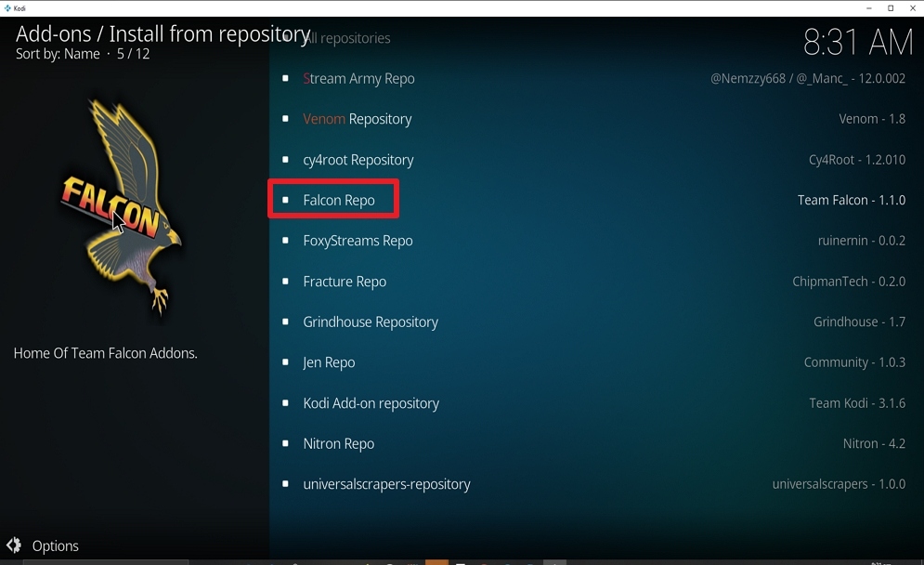Click the ruinernin - 0.0.2 label
The image size is (924, 565).
pyautogui.click(x=862, y=241)
